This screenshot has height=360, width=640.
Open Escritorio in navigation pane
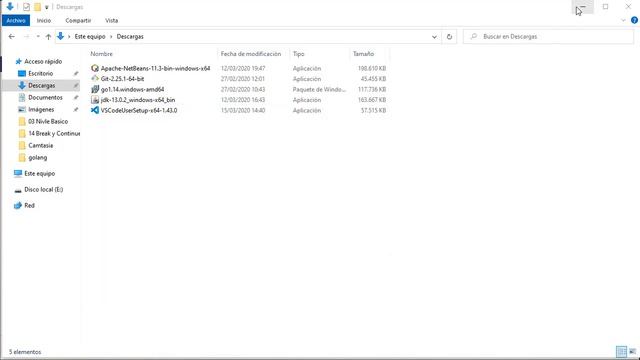tap(40, 73)
